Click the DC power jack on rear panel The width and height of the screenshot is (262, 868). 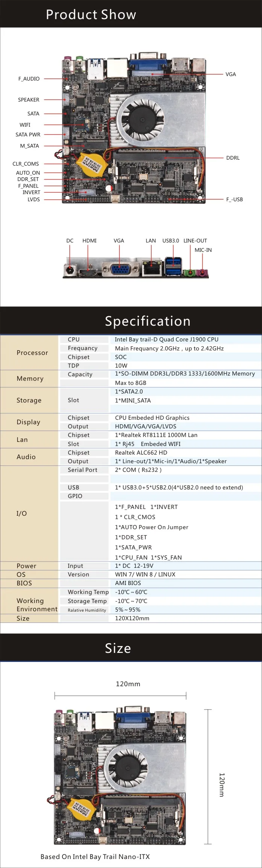click(70, 270)
